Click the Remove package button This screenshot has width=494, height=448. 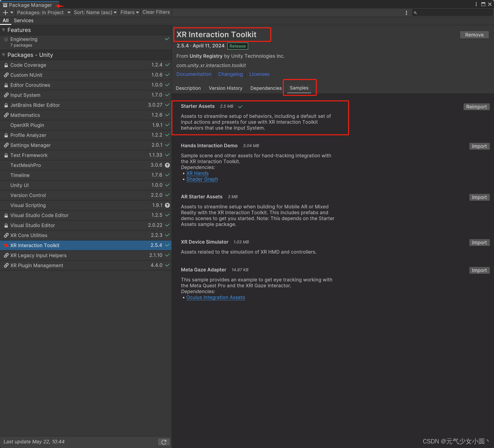click(x=474, y=35)
